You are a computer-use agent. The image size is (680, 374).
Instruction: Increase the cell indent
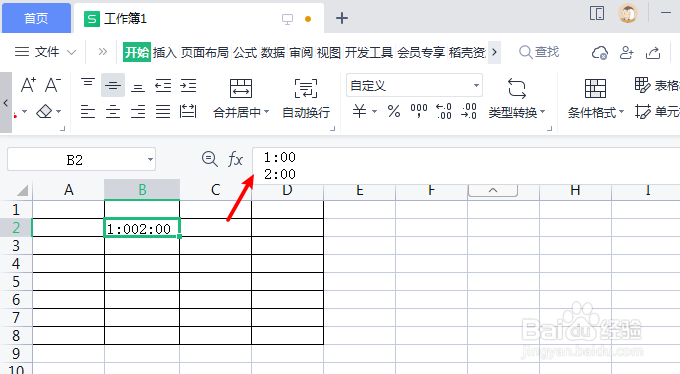click(x=188, y=85)
